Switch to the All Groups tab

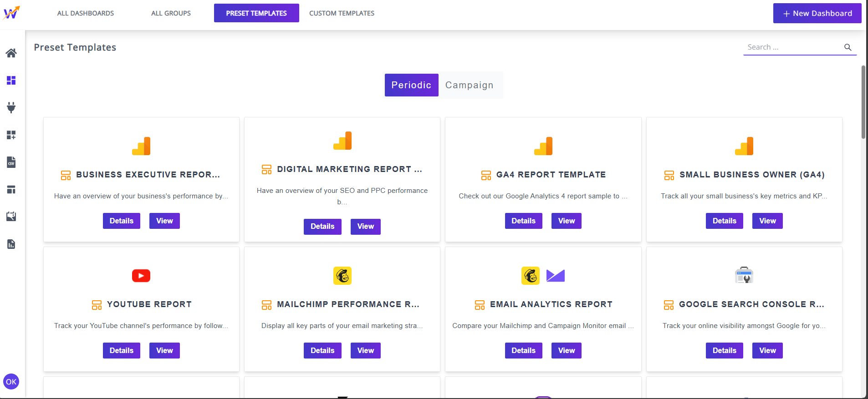171,13
